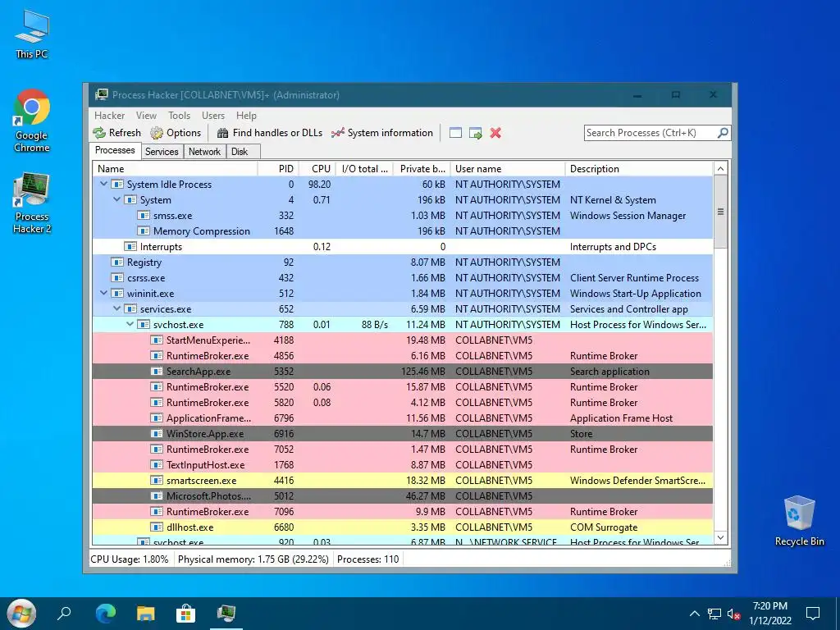Open Google Chrome desktop shortcut

tap(32, 121)
